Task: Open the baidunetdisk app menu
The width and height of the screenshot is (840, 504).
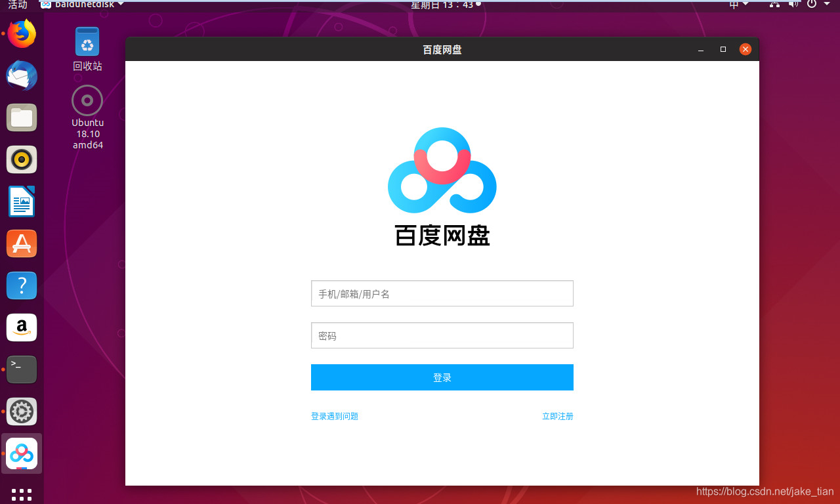Action: pos(82,5)
